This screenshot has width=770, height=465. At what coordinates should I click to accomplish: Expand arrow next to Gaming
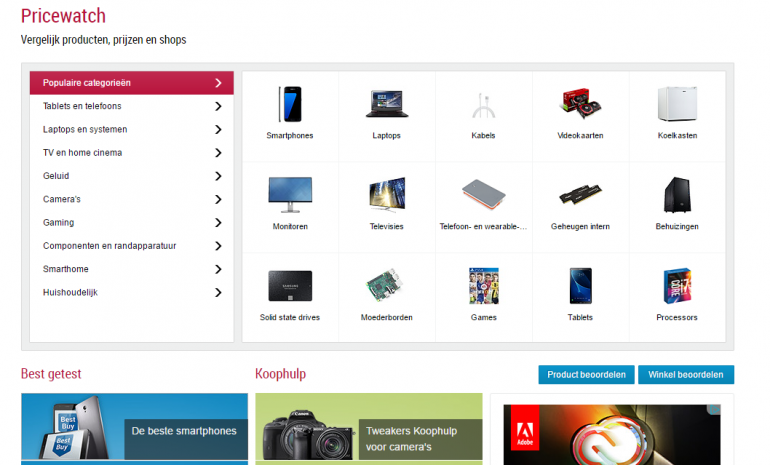[219, 222]
